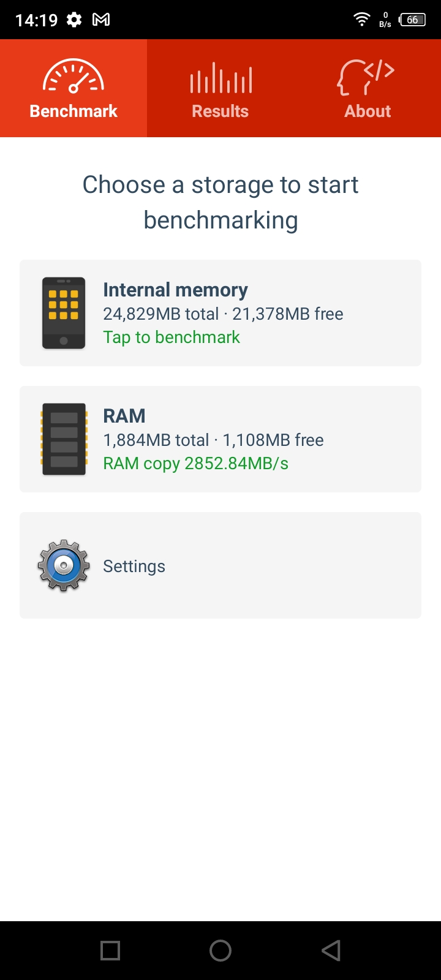The image size is (441, 980).
Task: Select the Benchmark tab label
Action: tap(73, 111)
